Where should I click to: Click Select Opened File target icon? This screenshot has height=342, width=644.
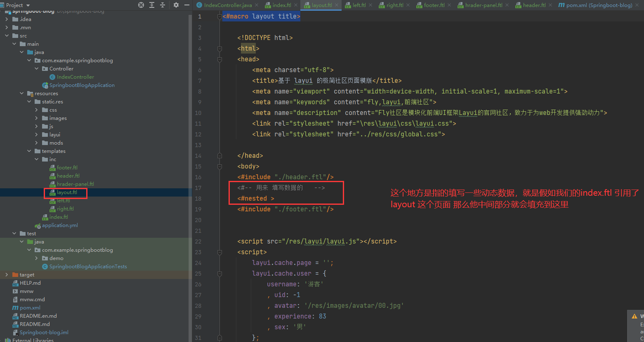point(141,5)
